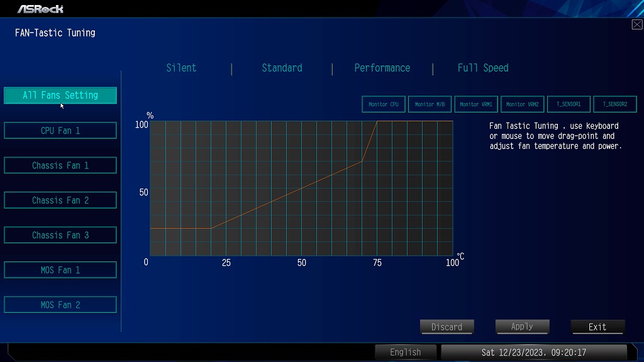644x362 pixels.
Task: Select CPU Fan 1
Action: click(x=60, y=131)
